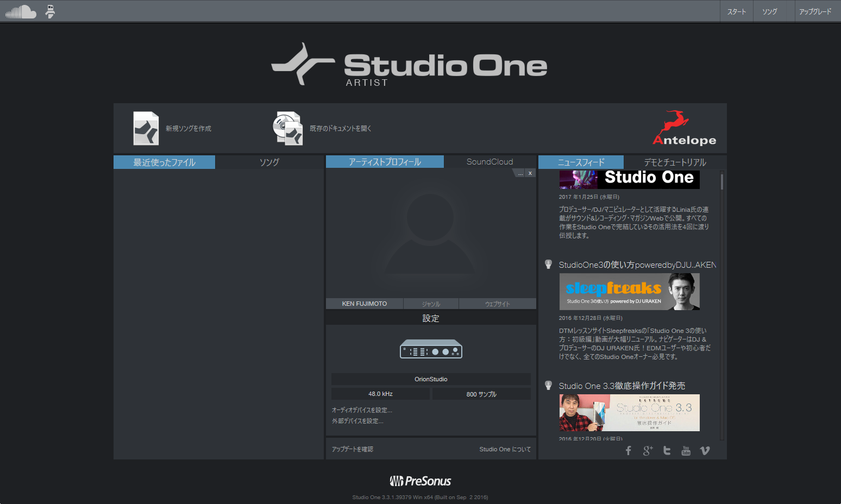This screenshot has height=504, width=841.
Task: Open Studio One について link
Action: pyautogui.click(x=505, y=449)
